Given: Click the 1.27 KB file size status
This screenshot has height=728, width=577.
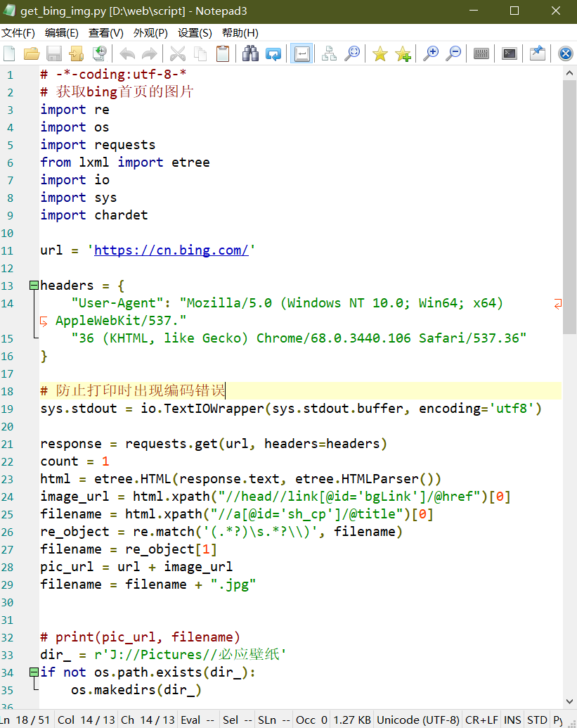Looking at the screenshot, I should tap(352, 720).
